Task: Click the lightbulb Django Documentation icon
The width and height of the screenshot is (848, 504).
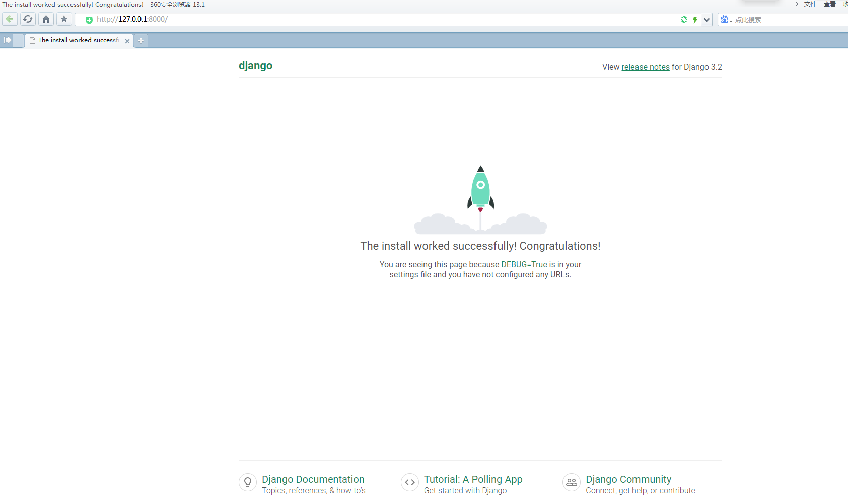Action: pos(248,482)
